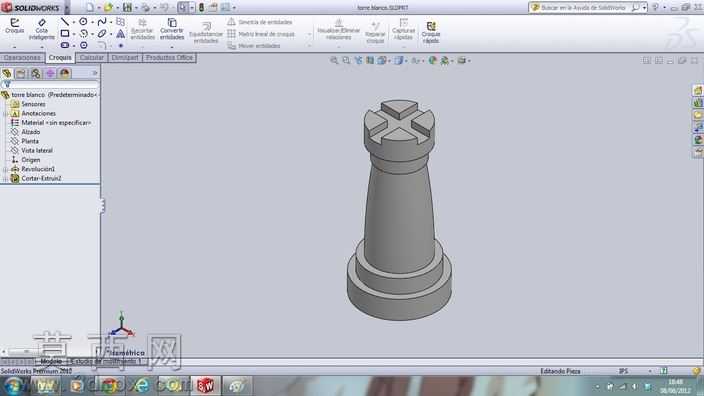Switch to Operaciones tab

point(22,57)
